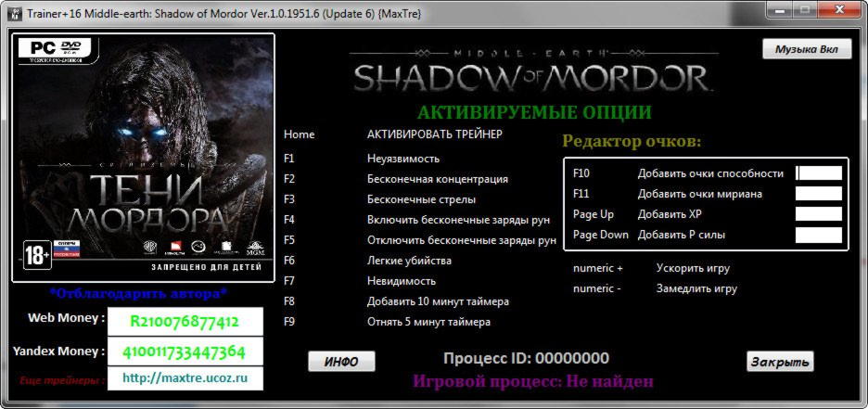Close the trainer window via title bar X
868x409 pixels.
(x=841, y=9)
